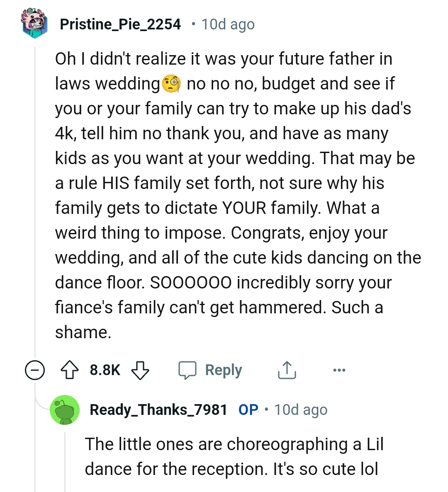Click the 10d ago timestamp on the top comment
The image size is (448, 492).
[x=227, y=24]
